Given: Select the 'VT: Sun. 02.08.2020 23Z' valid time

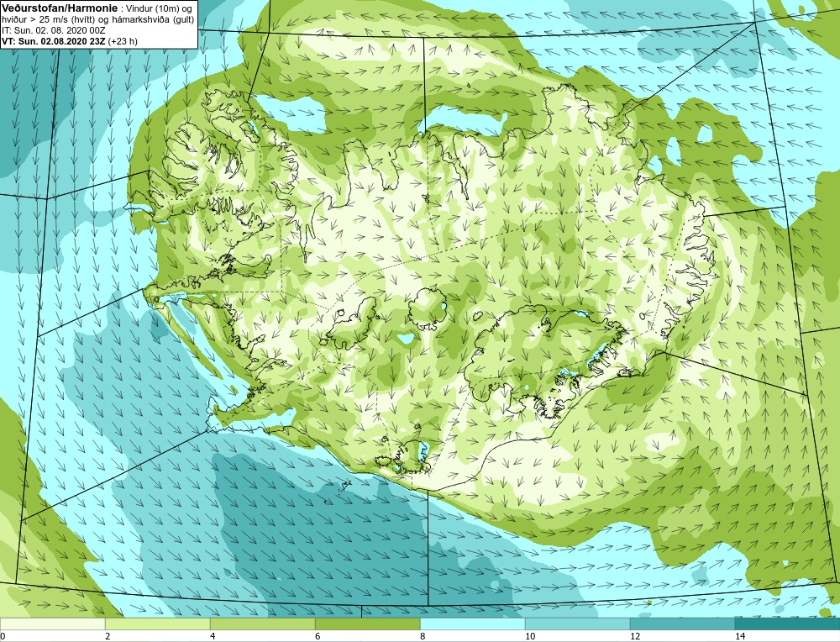Looking at the screenshot, I should point(54,41).
